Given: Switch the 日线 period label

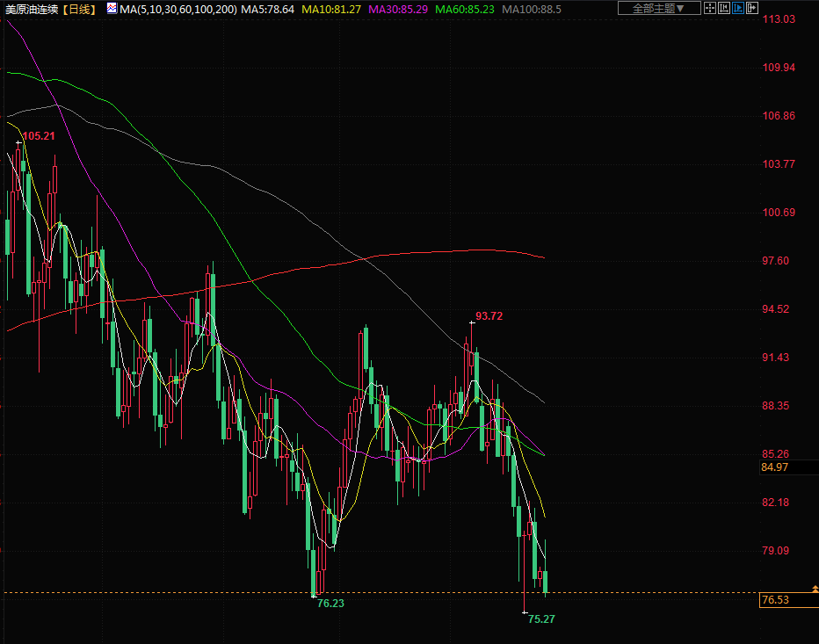Looking at the screenshot, I should [83, 9].
